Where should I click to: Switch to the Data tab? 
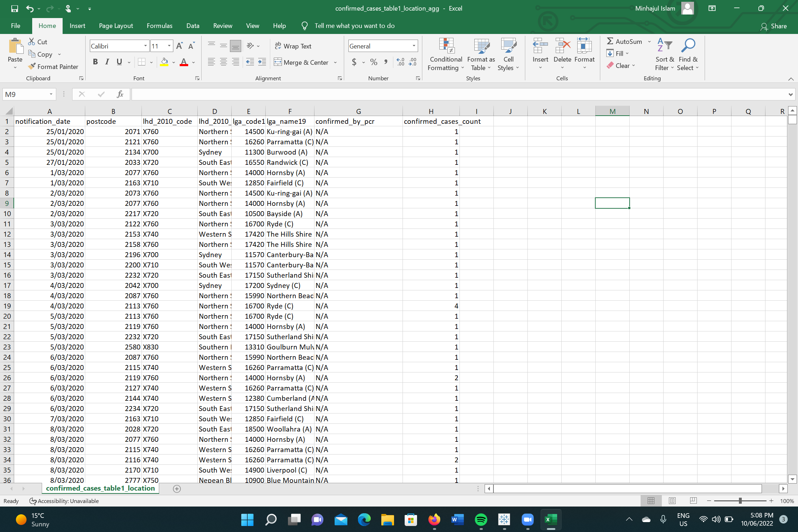tap(193, 26)
